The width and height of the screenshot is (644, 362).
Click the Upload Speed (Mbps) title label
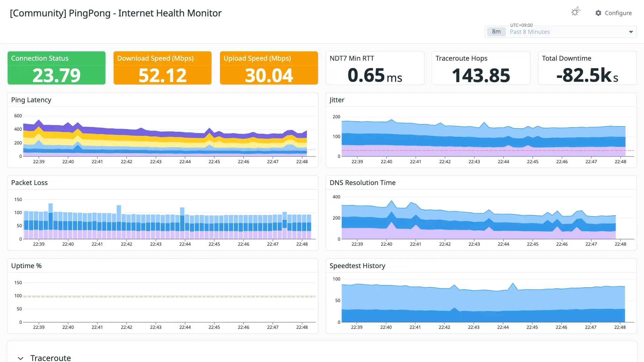[x=257, y=58]
